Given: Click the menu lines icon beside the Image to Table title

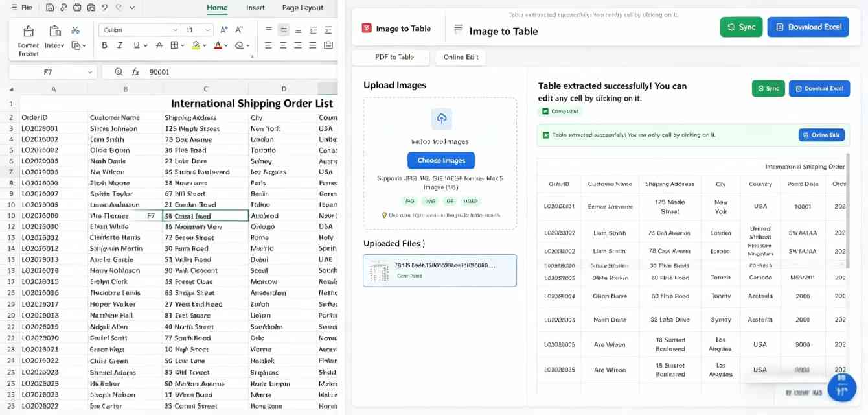Looking at the screenshot, I should [459, 29].
